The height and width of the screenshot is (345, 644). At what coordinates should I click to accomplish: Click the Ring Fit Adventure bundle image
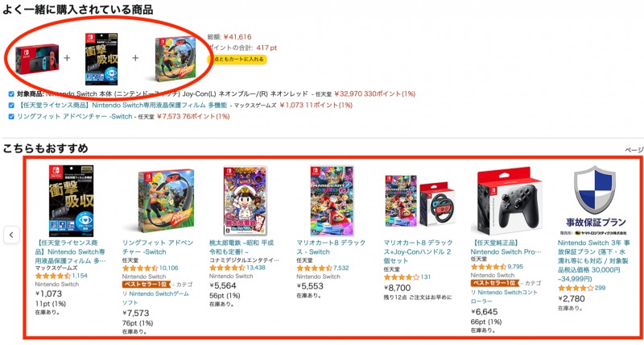click(x=175, y=60)
